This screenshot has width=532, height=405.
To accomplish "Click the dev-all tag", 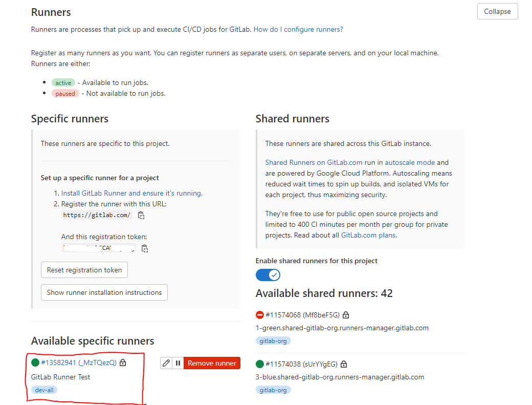I will (x=44, y=390).
